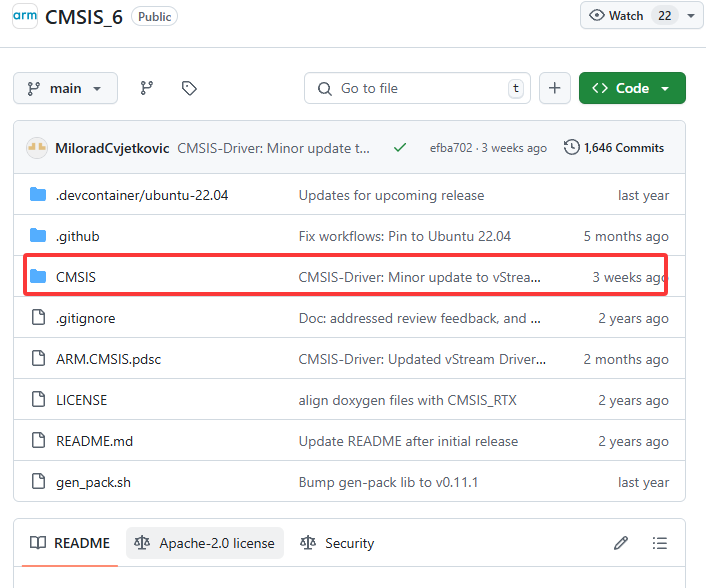Open the branches view icon

pos(146,88)
